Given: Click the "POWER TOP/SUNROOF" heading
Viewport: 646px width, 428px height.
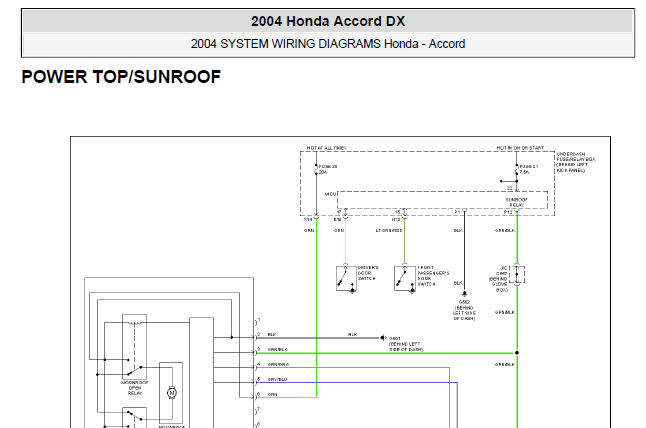Looking at the screenshot, I should 121,77.
